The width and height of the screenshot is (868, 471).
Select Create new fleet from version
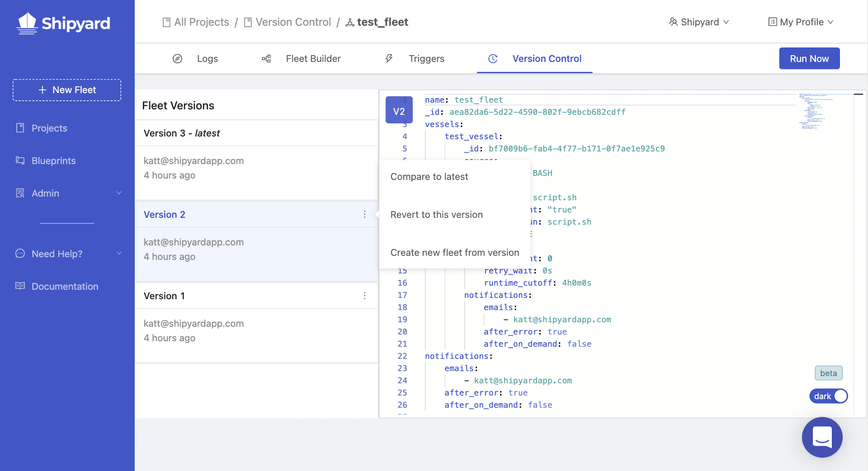[454, 253]
